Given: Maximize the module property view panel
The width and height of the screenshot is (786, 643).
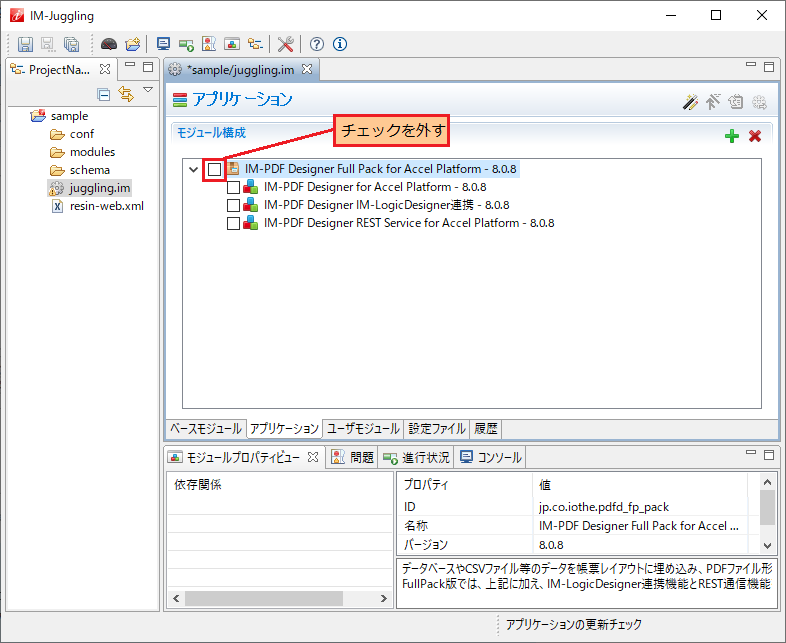Looking at the screenshot, I should pos(769,455).
